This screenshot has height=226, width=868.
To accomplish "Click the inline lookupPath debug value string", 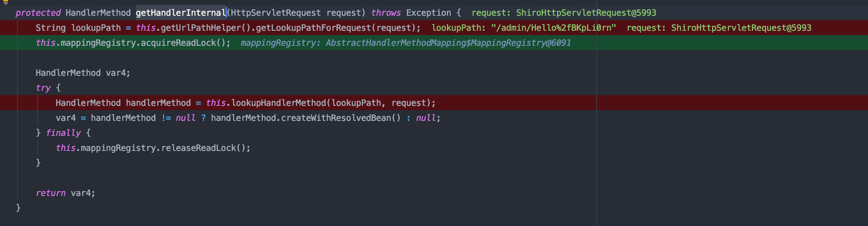I will 553,28.
